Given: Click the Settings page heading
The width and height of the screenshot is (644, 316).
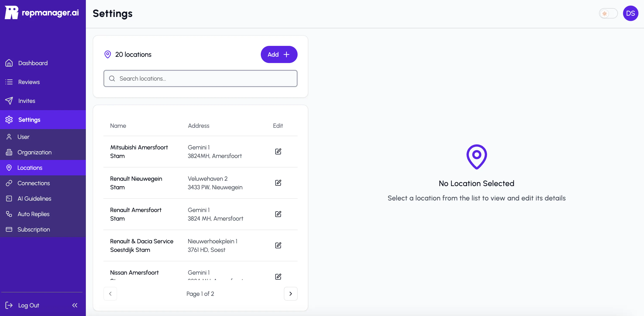Looking at the screenshot, I should coord(112,14).
